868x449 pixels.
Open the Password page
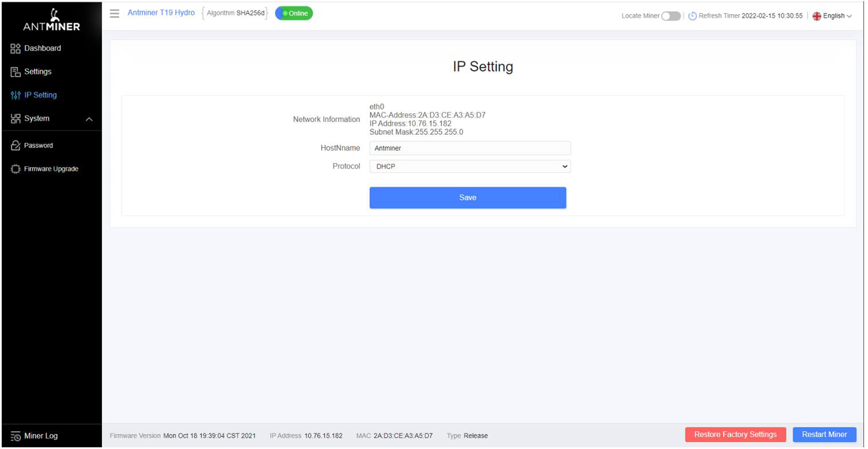pos(39,145)
